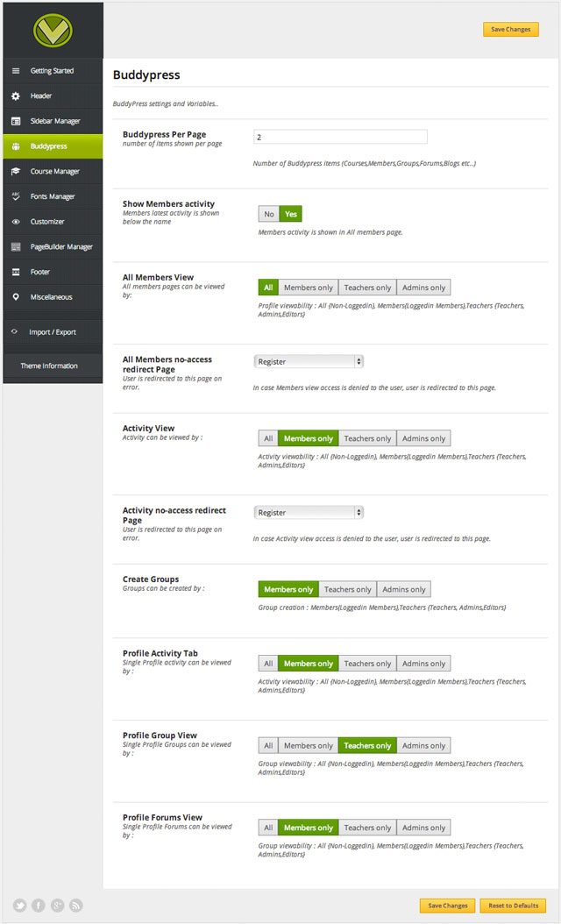Click the Footer layout icon

click(x=16, y=272)
